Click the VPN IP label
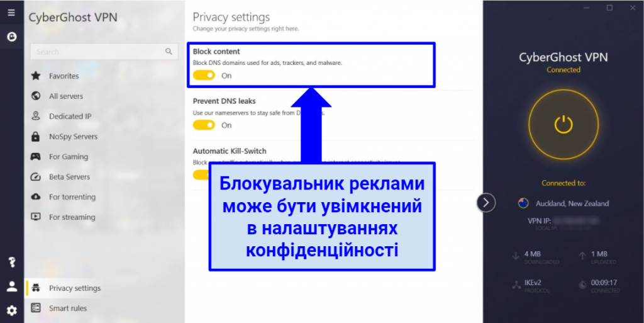Screen dimensions: 644x323 pyautogui.click(x=539, y=220)
